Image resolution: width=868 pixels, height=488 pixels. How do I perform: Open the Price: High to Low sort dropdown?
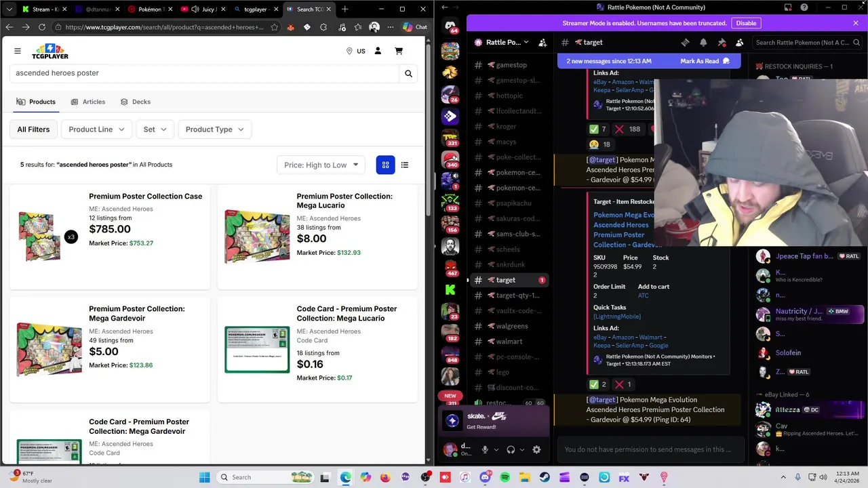coord(321,165)
